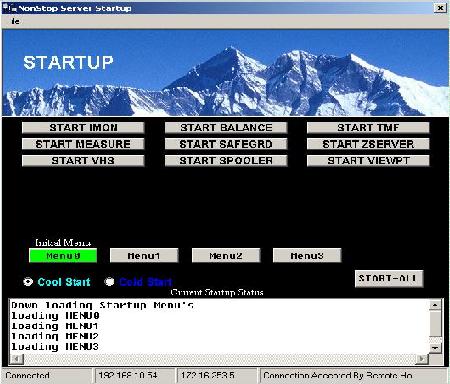Click the STARTUP banner heading
The image size is (450, 384).
tap(68, 63)
